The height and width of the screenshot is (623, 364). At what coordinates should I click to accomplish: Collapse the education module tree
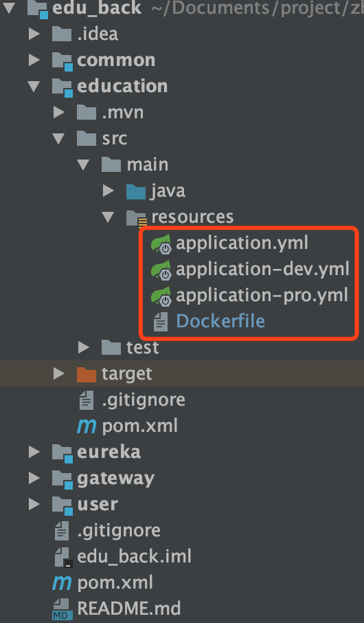click(x=34, y=86)
